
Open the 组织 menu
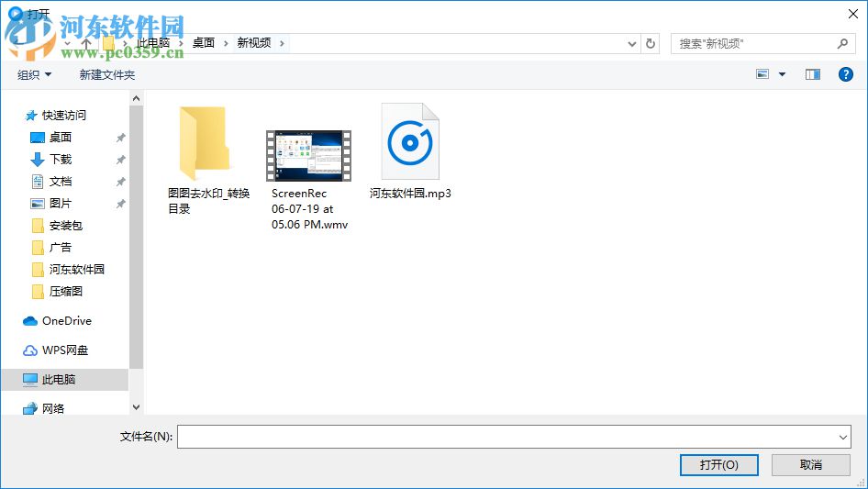click(x=34, y=74)
